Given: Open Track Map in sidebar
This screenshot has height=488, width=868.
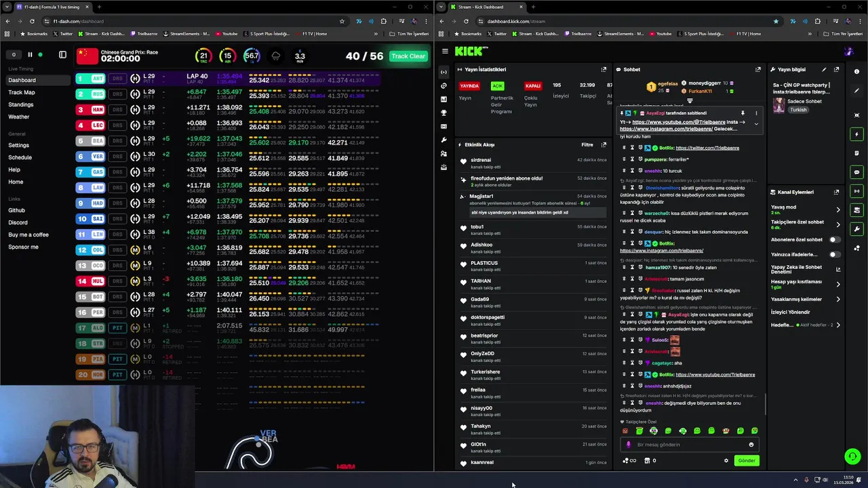Looking at the screenshot, I should (x=22, y=92).
